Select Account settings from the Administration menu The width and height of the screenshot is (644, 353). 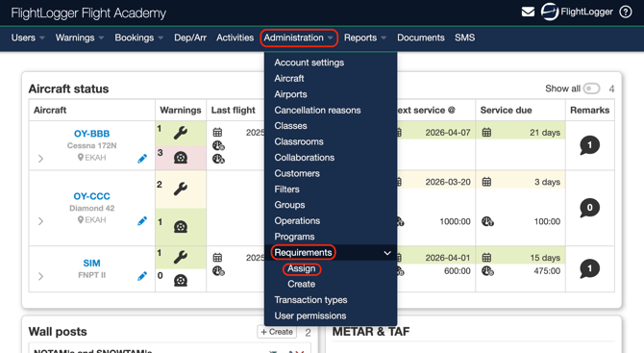click(x=310, y=63)
